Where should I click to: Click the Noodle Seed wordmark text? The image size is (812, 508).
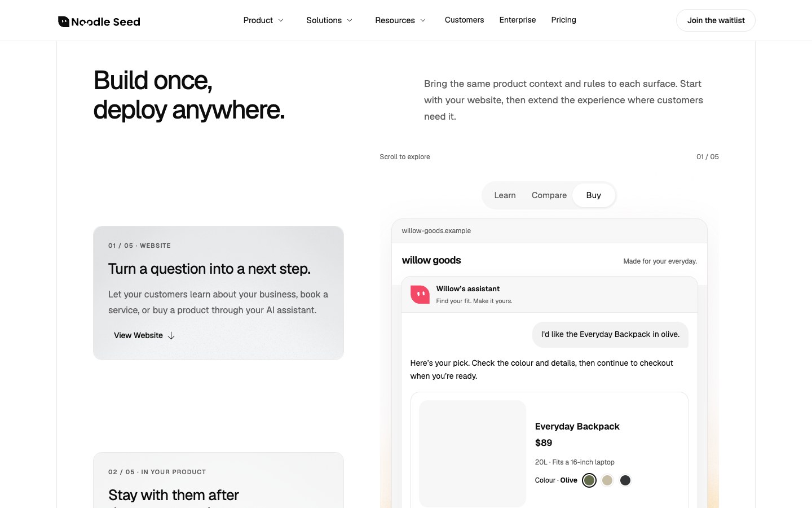click(106, 22)
